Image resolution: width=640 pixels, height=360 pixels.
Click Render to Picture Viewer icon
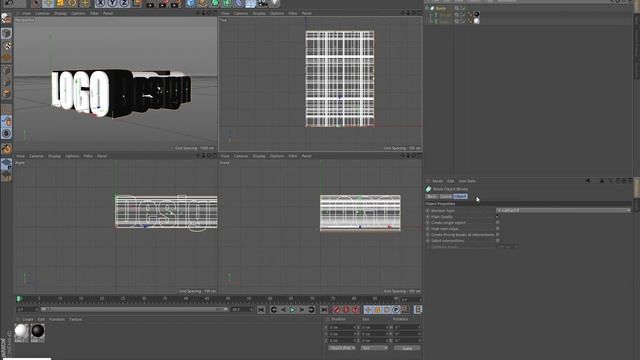click(162, 3)
